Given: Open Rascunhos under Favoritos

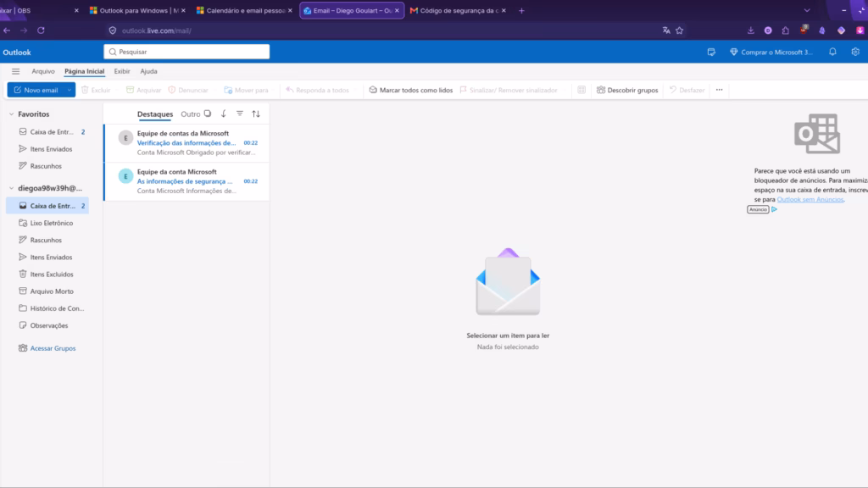Looking at the screenshot, I should [x=47, y=166].
